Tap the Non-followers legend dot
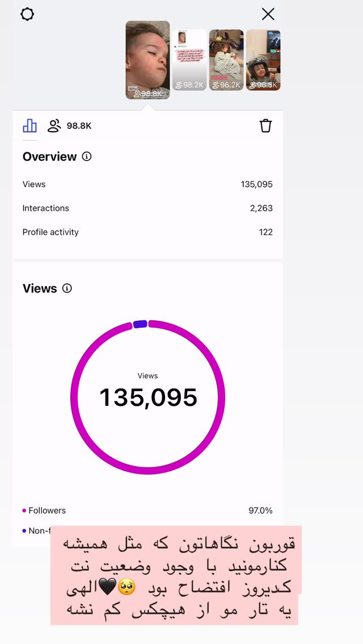 pyautogui.click(x=24, y=531)
